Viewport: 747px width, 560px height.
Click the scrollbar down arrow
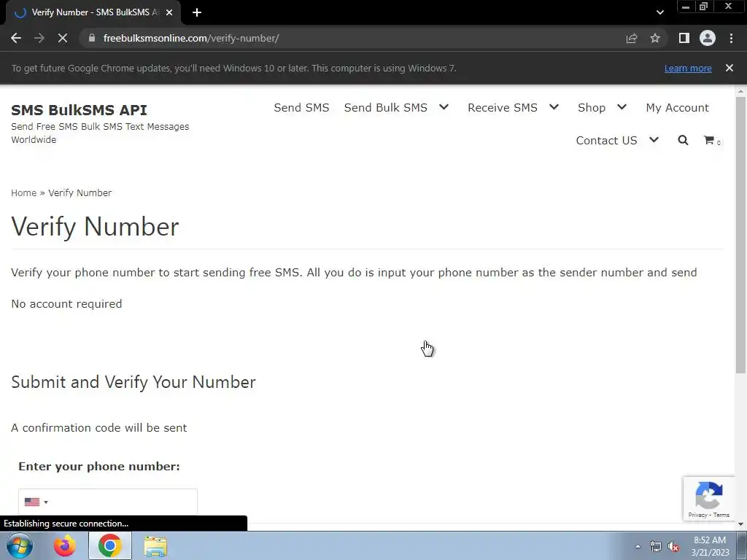point(741,524)
